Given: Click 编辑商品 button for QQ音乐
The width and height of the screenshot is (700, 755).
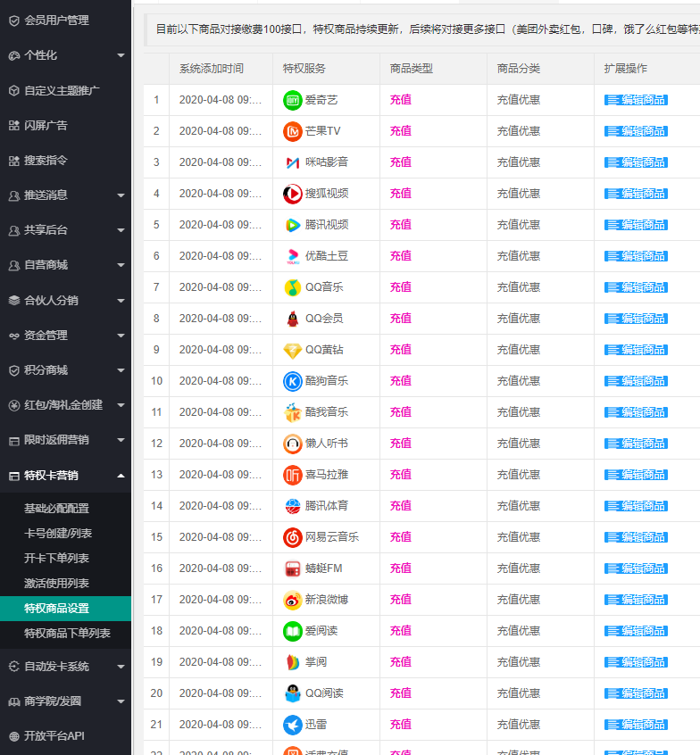Looking at the screenshot, I should 636,287.
